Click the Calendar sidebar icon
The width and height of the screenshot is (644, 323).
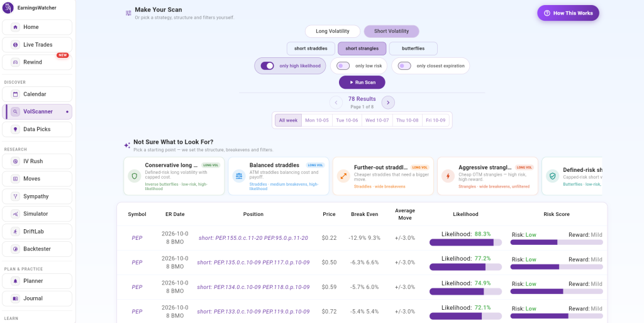[x=15, y=94]
